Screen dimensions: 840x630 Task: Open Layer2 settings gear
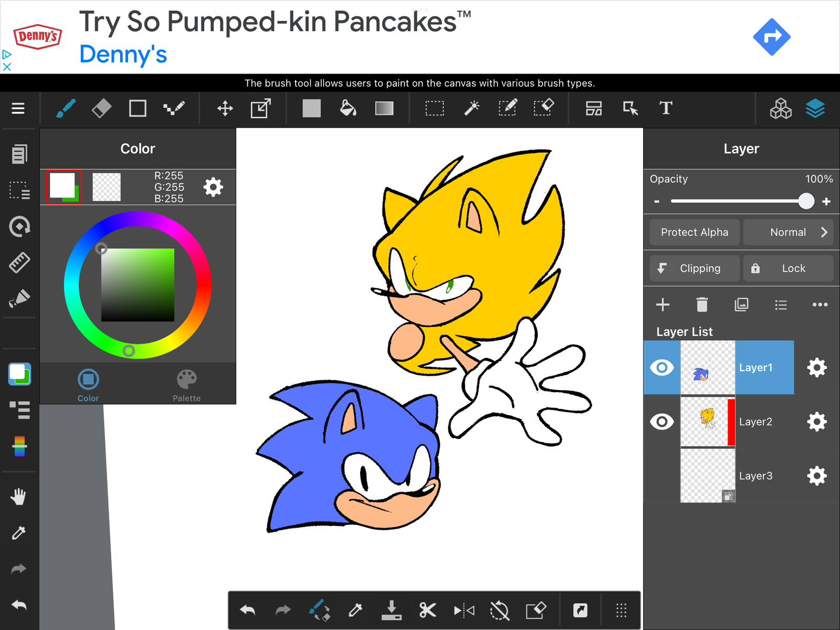coord(817,422)
